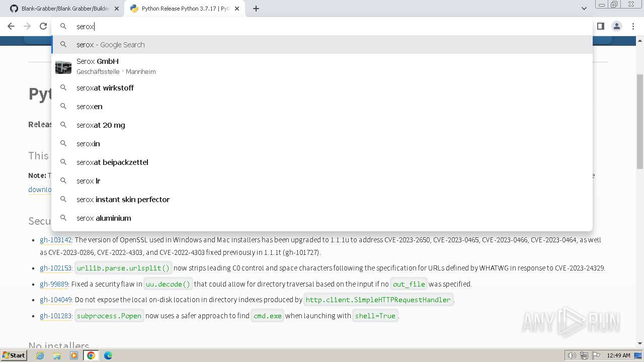Choose suggestion 'seroxat wirkstoff'
The image size is (644, 362).
[322, 88]
